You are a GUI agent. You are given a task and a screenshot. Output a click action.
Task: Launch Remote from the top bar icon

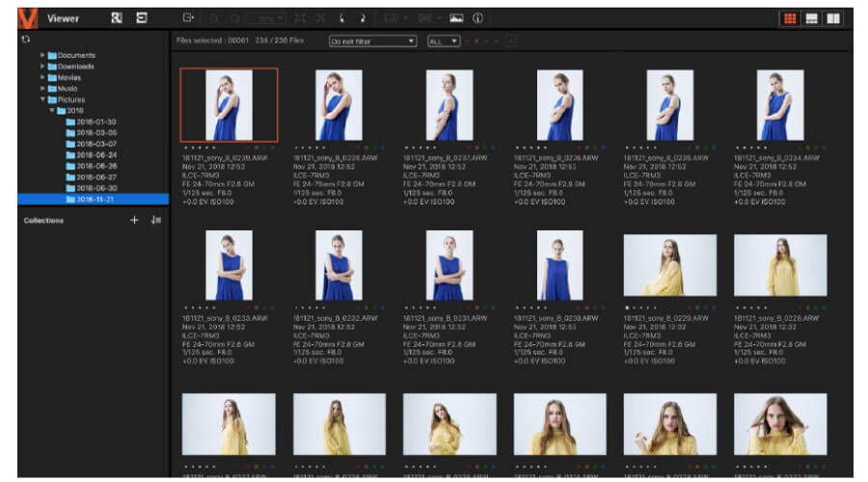tap(117, 18)
